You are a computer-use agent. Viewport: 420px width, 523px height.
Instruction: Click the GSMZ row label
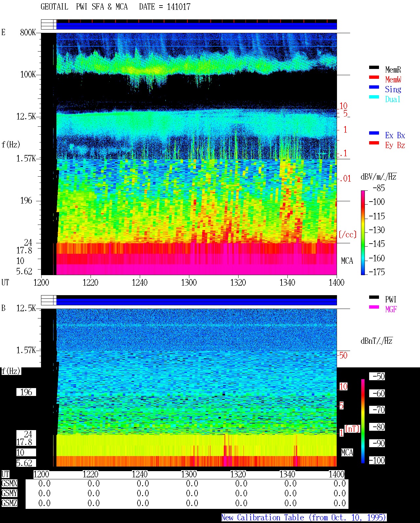[x=9, y=503]
